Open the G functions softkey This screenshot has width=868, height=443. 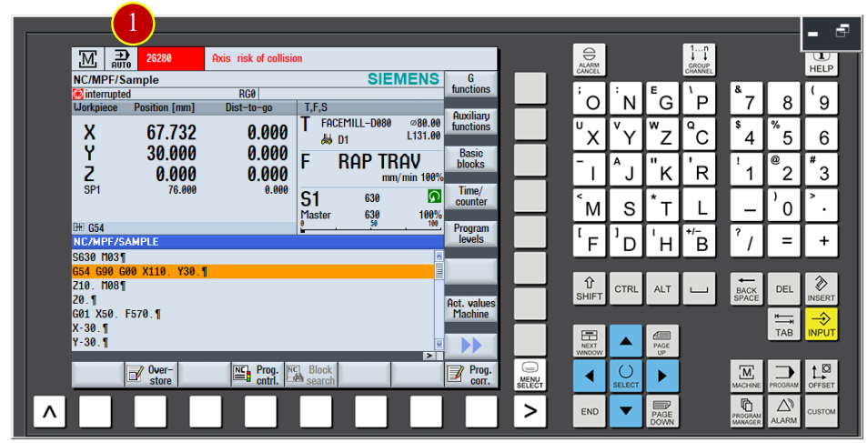click(470, 84)
